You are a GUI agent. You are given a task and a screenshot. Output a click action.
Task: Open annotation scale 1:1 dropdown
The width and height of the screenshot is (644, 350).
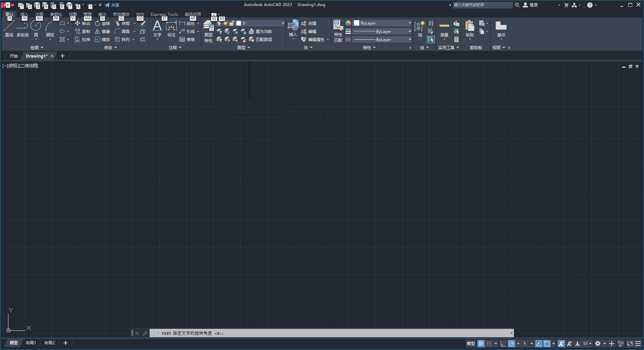(587, 344)
